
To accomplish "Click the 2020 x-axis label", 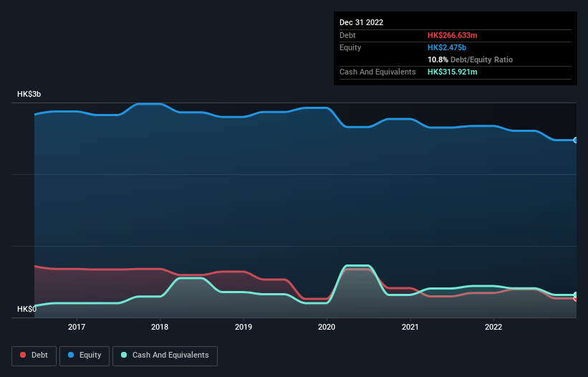I will click(x=327, y=327).
